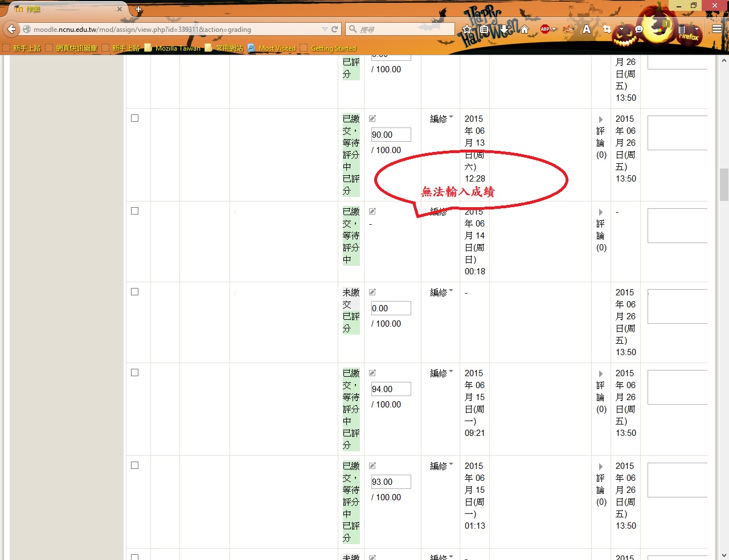Screen dimensions: 729x560
Task: Select the checkbox for the 94.00 row
Action: pos(135,373)
